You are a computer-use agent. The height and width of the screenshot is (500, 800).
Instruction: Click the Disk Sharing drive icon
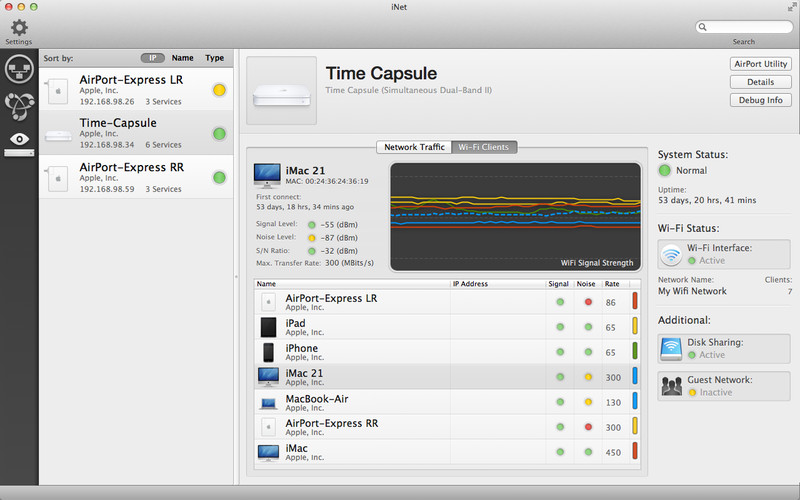pos(671,349)
